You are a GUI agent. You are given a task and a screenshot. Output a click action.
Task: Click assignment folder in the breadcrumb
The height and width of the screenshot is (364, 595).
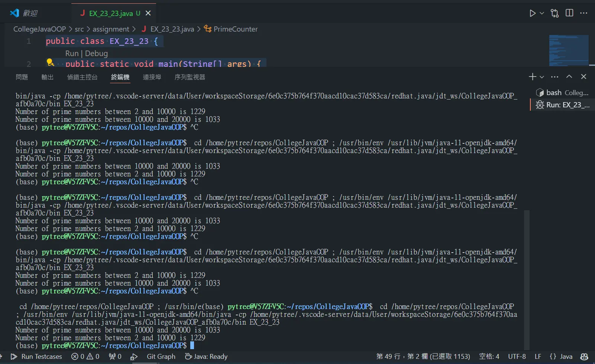coord(111,29)
